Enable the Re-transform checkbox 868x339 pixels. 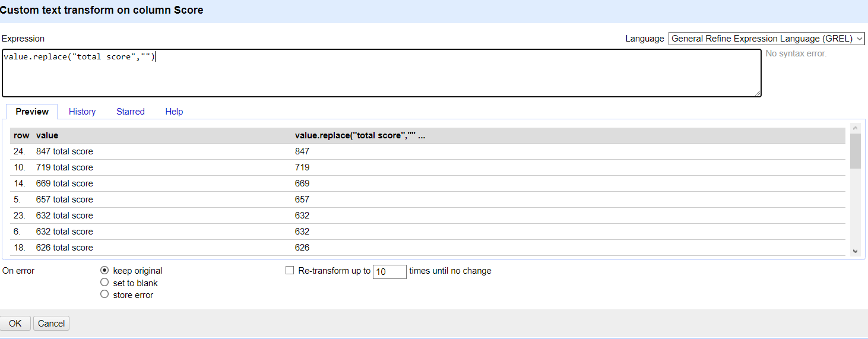coord(290,270)
